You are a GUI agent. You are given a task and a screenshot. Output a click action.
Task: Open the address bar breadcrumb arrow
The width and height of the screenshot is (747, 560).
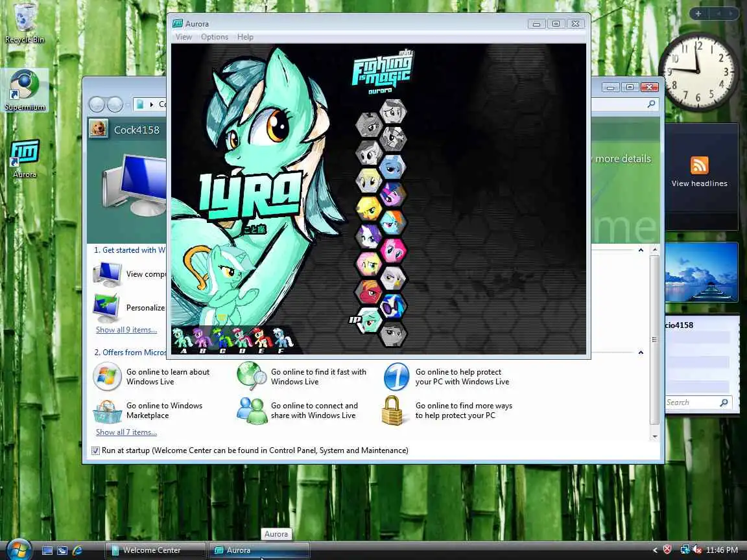pos(152,104)
